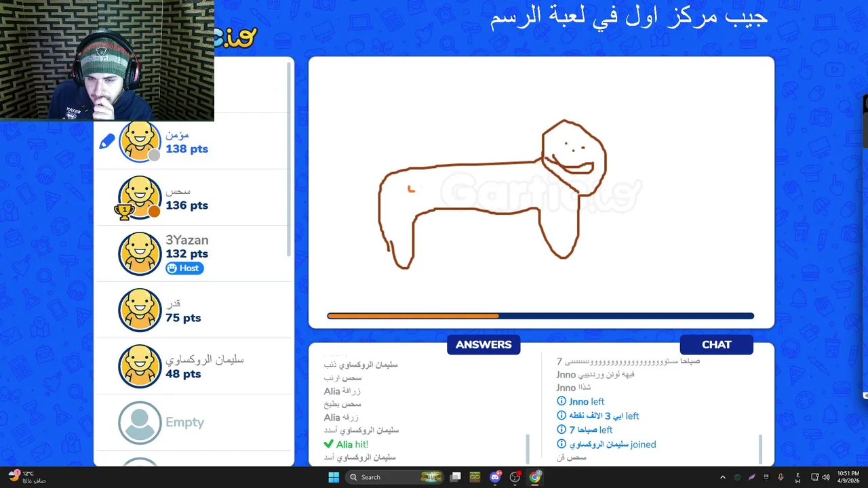
Task: Open the Windows Start menu
Action: pyautogui.click(x=334, y=477)
